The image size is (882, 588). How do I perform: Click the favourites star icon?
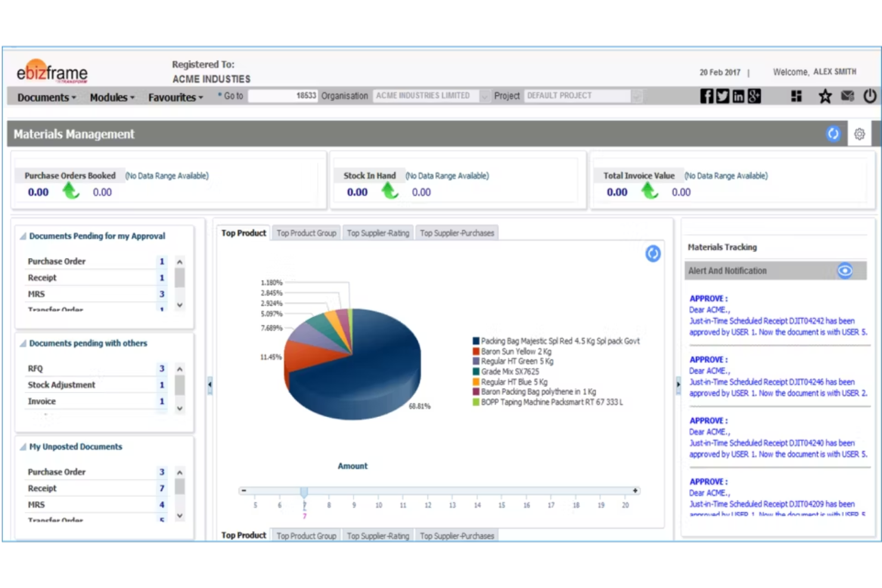[825, 95]
